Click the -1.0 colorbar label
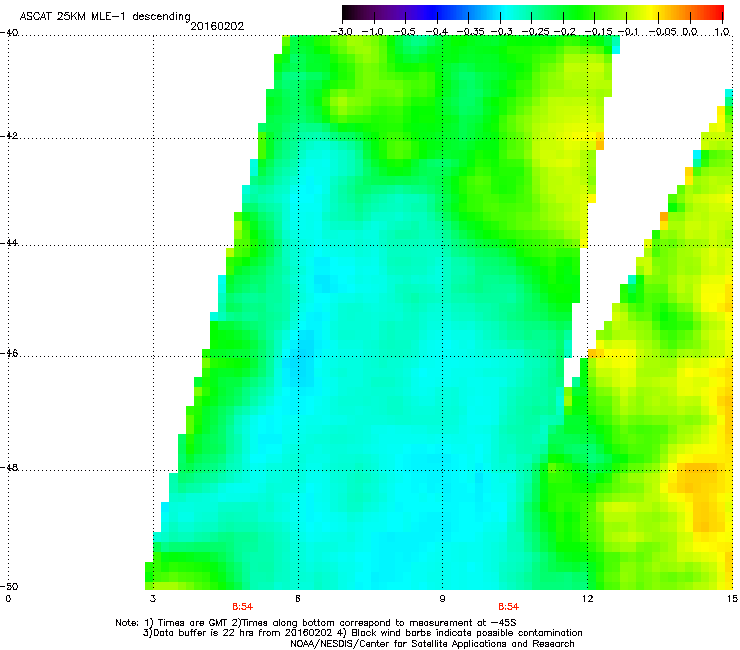This screenshot has width=740, height=650. tap(372, 32)
